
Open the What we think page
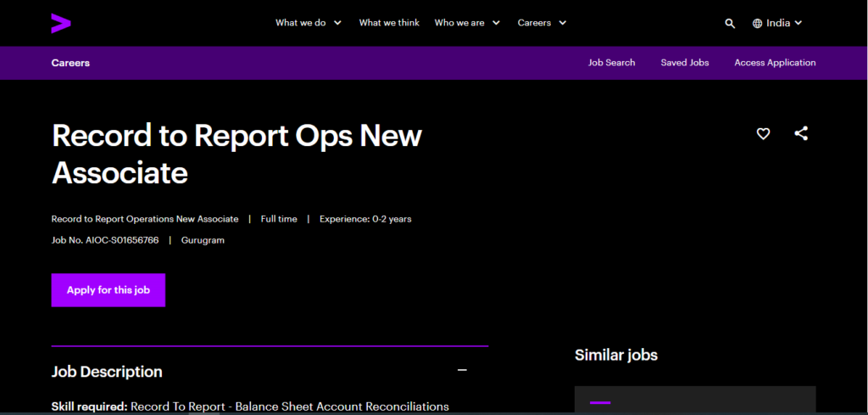[389, 23]
